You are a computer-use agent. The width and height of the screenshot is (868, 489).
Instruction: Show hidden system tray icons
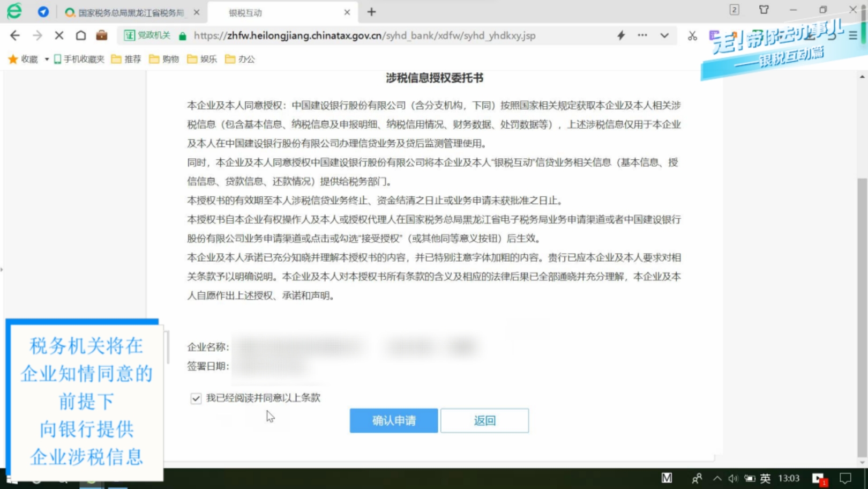pos(717,478)
